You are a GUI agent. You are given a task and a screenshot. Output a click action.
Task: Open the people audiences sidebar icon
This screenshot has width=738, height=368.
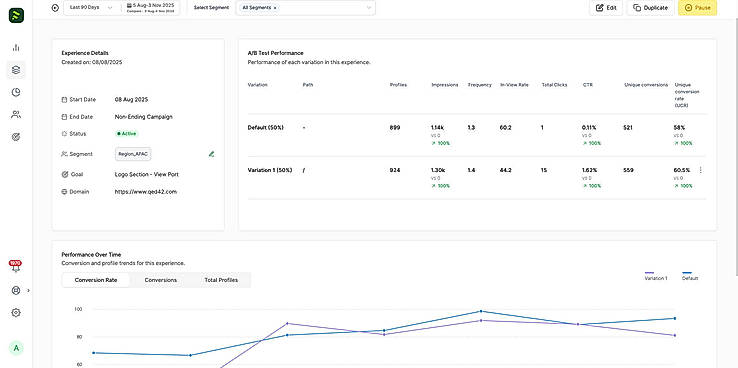point(16,114)
